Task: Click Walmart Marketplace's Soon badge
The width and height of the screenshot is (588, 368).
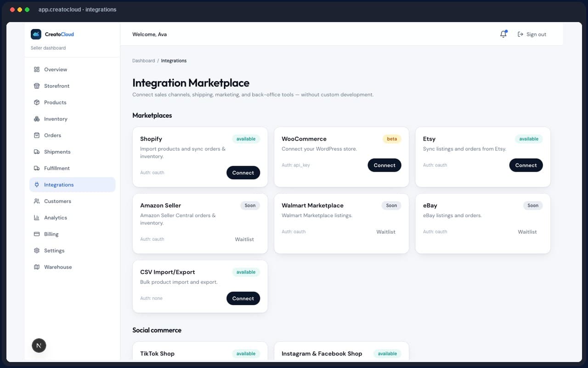Action: (391, 206)
